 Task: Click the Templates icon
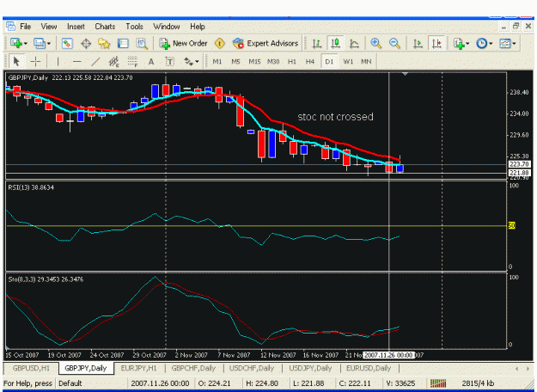coord(505,44)
